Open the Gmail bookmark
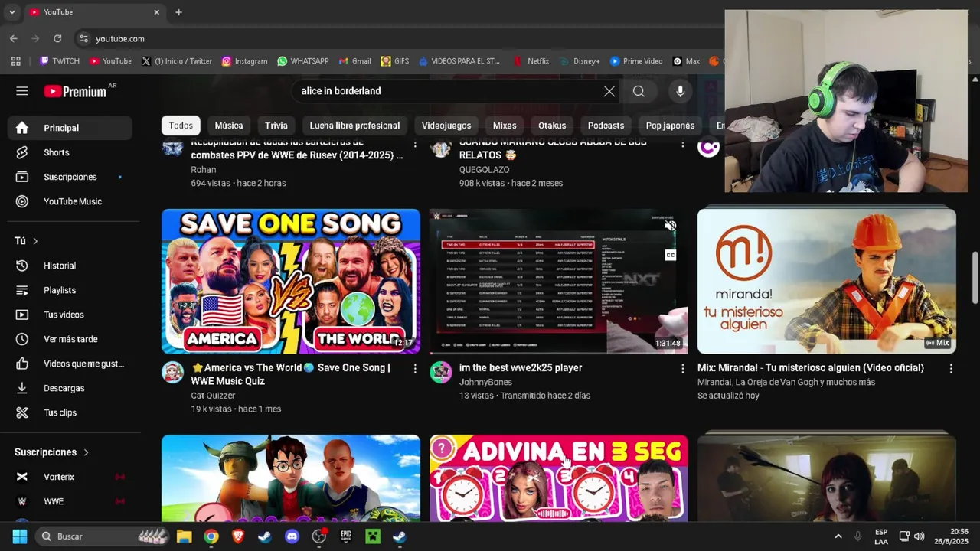980x551 pixels. tap(354, 61)
